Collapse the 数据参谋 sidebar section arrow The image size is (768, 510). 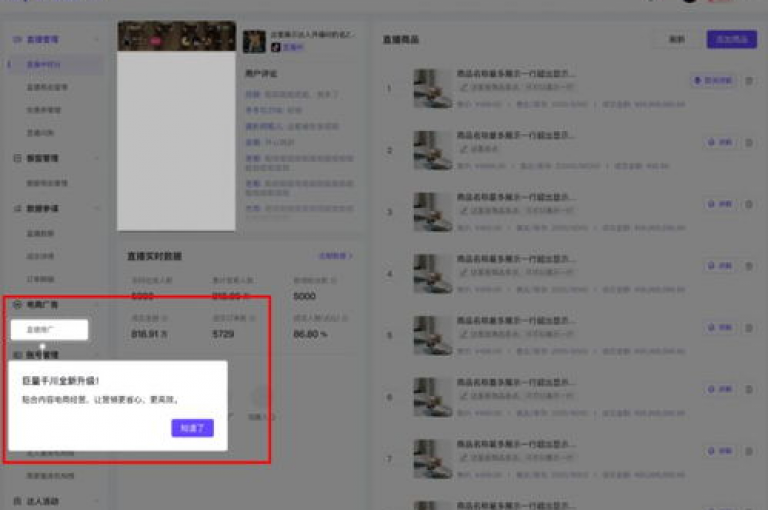[x=96, y=209]
